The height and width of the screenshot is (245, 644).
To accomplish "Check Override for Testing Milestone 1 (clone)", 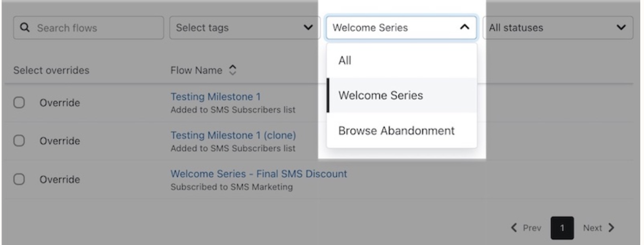I will [x=18, y=141].
